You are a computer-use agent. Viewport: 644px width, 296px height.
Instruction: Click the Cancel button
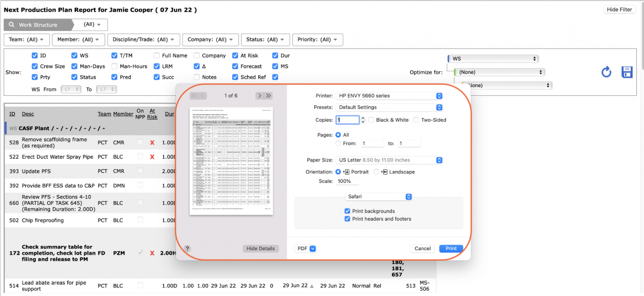point(423,248)
